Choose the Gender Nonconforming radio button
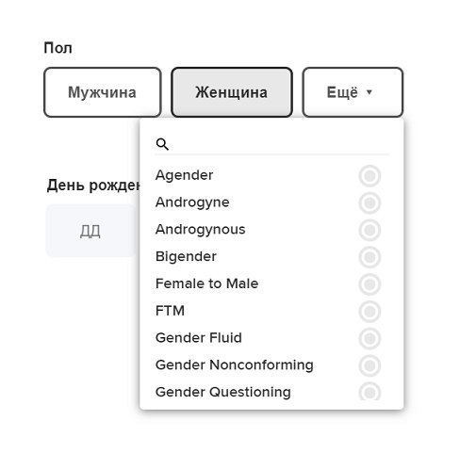 point(369,365)
